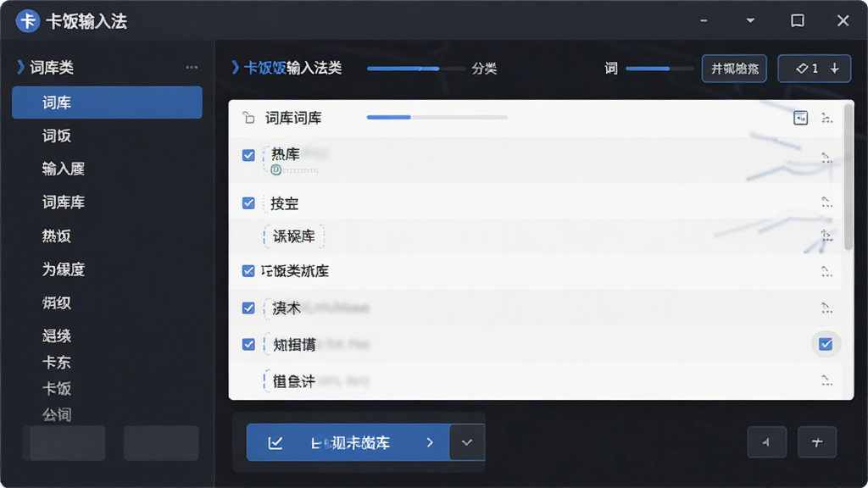Click the left gray button under the sidebar
This screenshot has height=488, width=868.
coord(67,442)
